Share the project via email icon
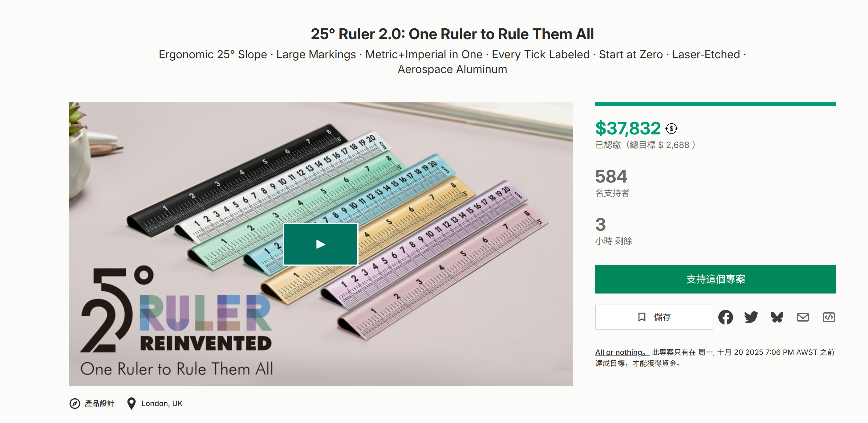Screen dimensions: 868x423 pos(803,317)
